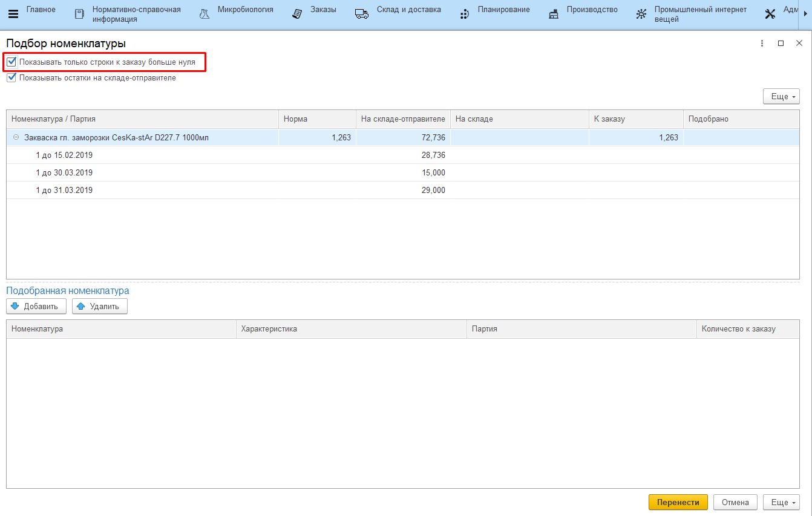Click the Заказы document icon
The width and height of the screenshot is (812, 516).
(297, 14)
